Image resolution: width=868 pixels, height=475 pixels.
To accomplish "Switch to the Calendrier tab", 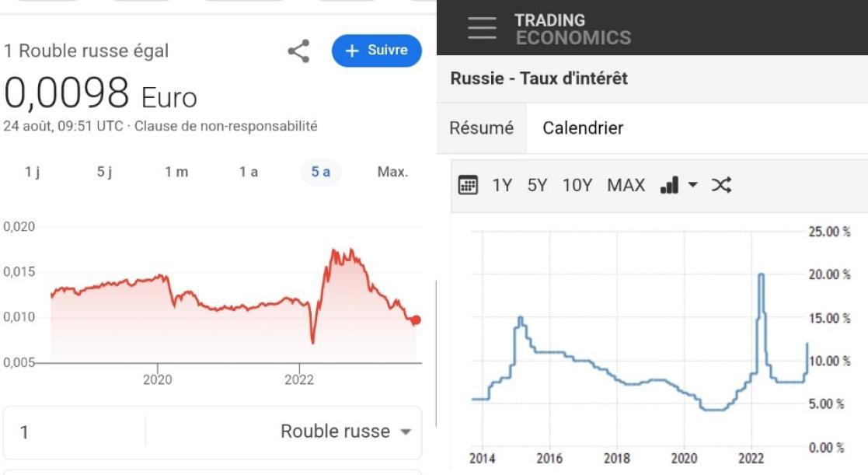I will tap(583, 127).
